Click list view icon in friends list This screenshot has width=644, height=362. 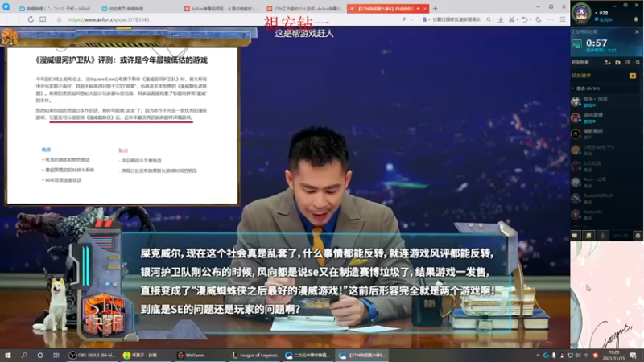628,63
